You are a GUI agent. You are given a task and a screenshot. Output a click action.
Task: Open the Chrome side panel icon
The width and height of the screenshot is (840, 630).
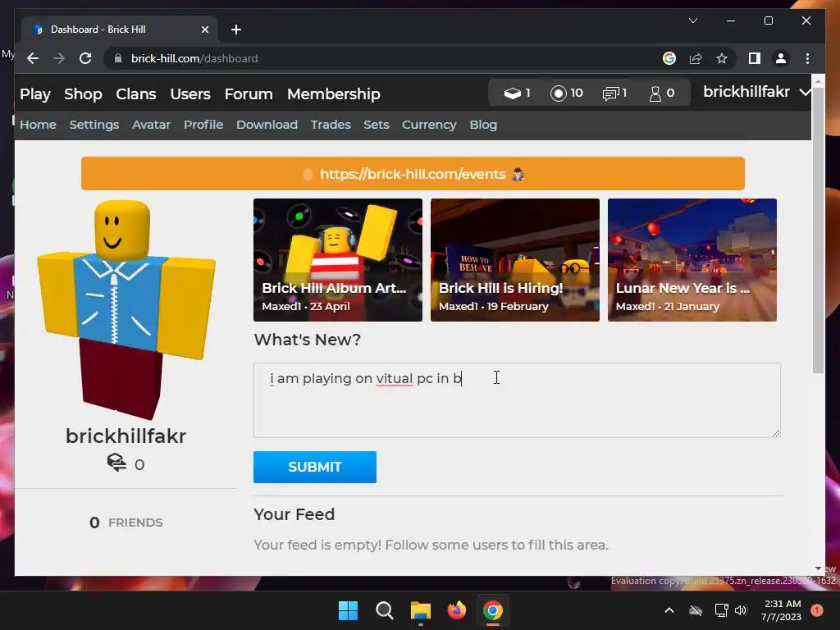coord(755,58)
